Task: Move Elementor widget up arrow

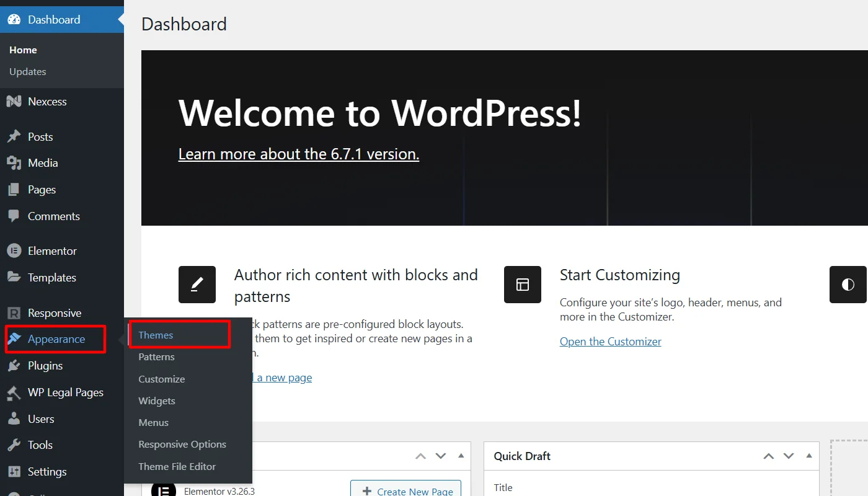Action: tap(421, 456)
